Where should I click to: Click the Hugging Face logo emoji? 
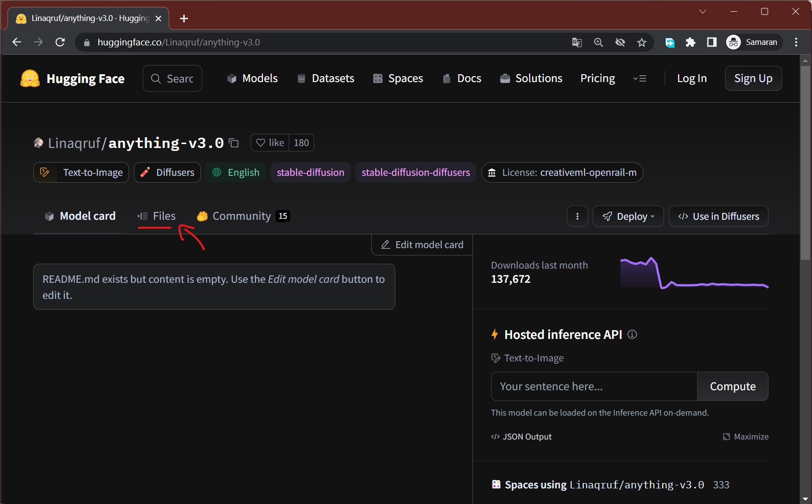click(30, 78)
